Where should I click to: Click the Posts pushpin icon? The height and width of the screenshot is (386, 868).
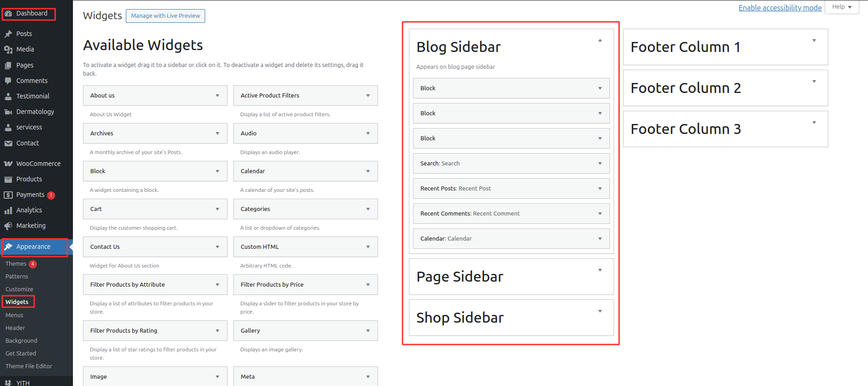click(8, 34)
